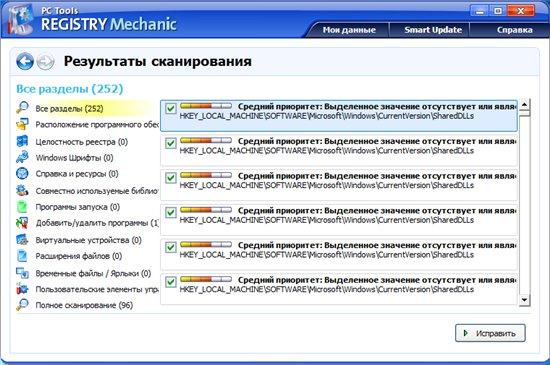Viewport: 550px width, 365px height.
Task: Click the registry path of the first result
Action: [327, 116]
